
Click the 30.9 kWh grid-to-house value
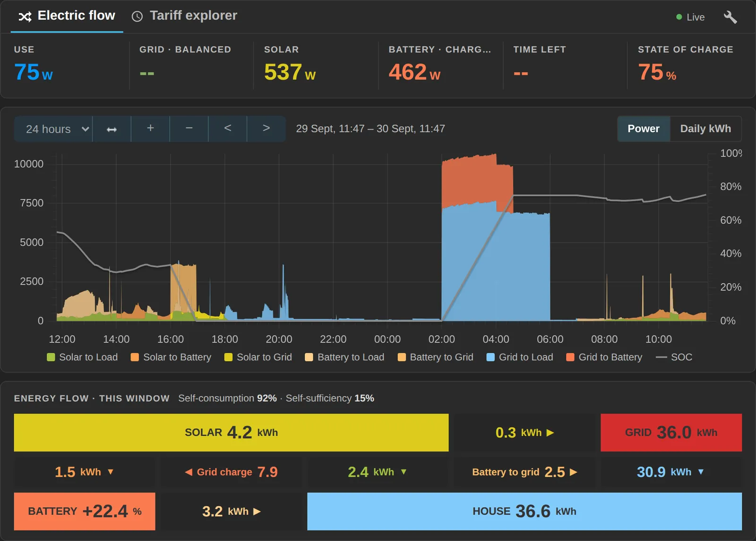671,472
